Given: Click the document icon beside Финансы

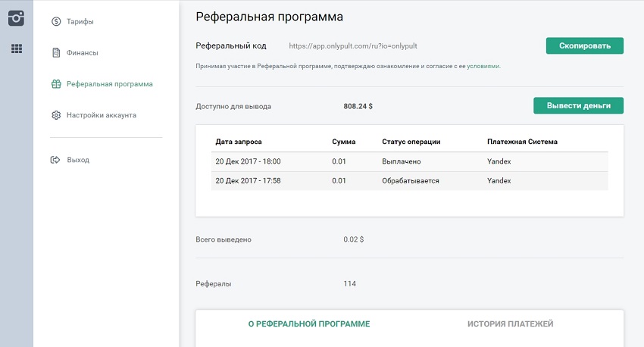Looking at the screenshot, I should 56,52.
